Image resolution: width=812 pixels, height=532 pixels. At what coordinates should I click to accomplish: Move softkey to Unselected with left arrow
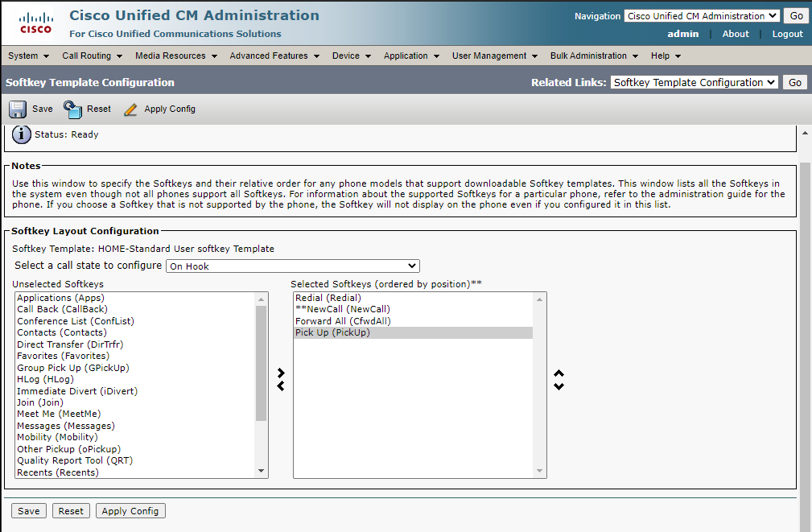(281, 386)
